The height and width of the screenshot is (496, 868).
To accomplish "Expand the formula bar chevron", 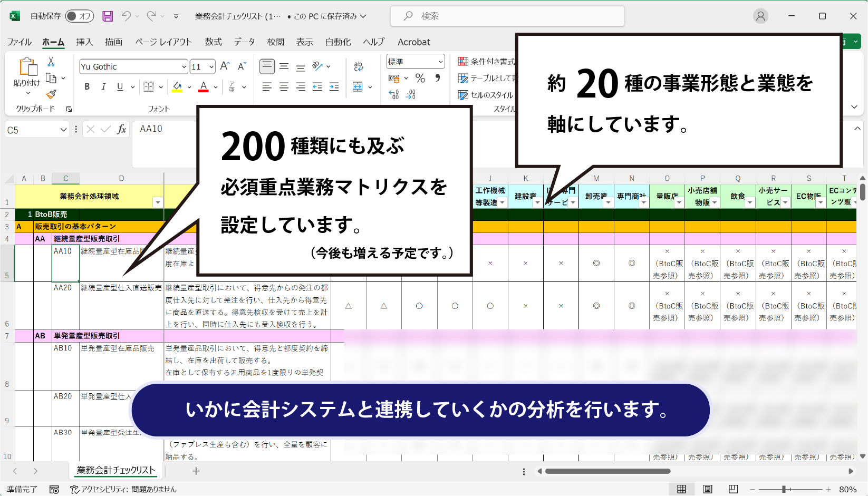I will pyautogui.click(x=857, y=129).
